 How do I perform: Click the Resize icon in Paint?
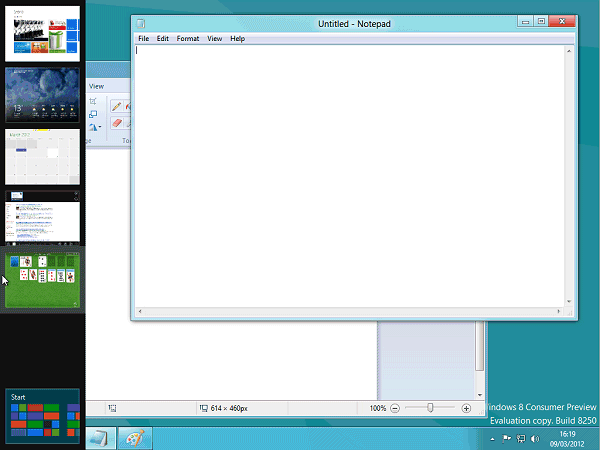[93, 114]
